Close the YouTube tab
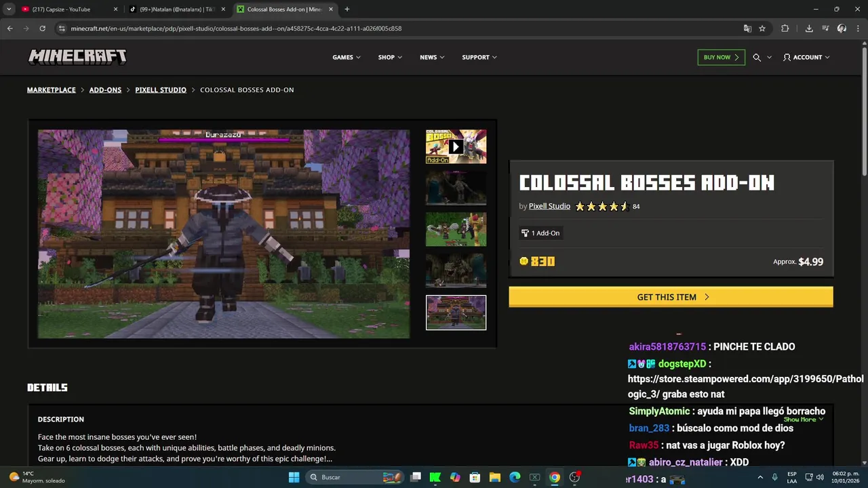868x488 pixels. pyautogui.click(x=115, y=9)
